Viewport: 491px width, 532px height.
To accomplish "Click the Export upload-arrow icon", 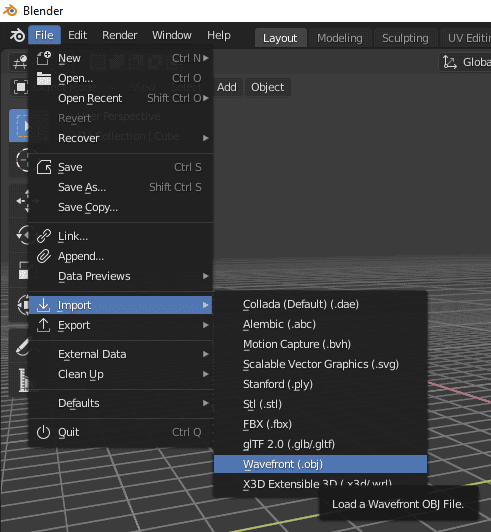I will tap(43, 325).
